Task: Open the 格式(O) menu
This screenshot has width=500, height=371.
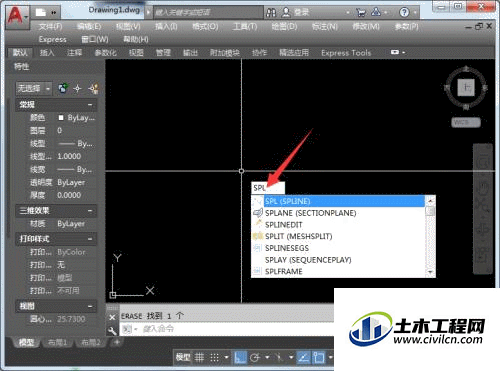Action: coord(205,26)
